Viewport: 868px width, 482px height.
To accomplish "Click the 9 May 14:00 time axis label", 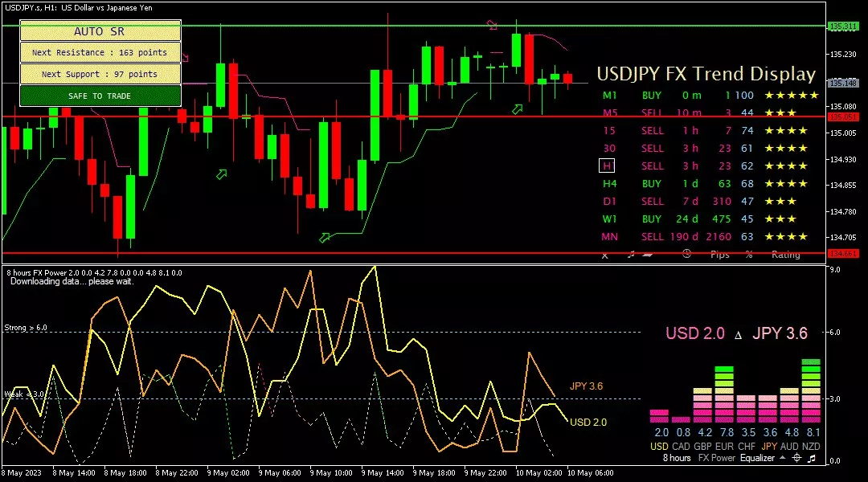I will click(383, 473).
